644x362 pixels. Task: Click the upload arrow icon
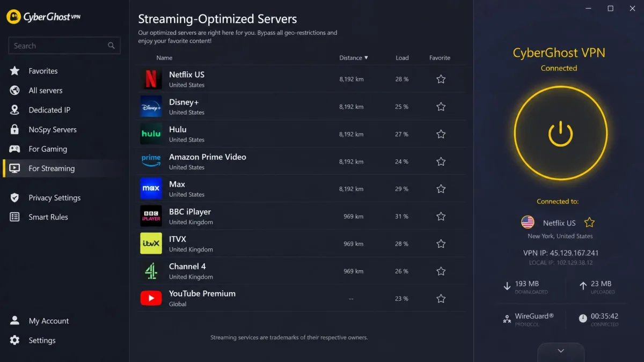point(583,286)
